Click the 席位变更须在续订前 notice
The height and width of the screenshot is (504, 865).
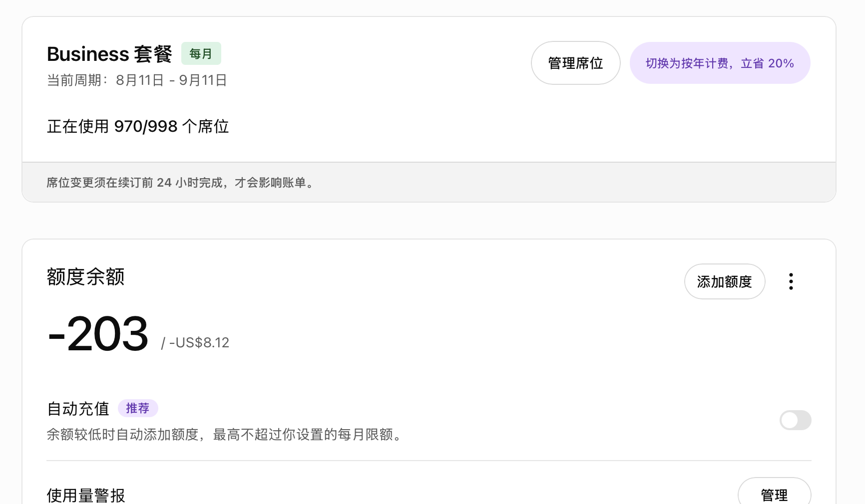click(180, 183)
